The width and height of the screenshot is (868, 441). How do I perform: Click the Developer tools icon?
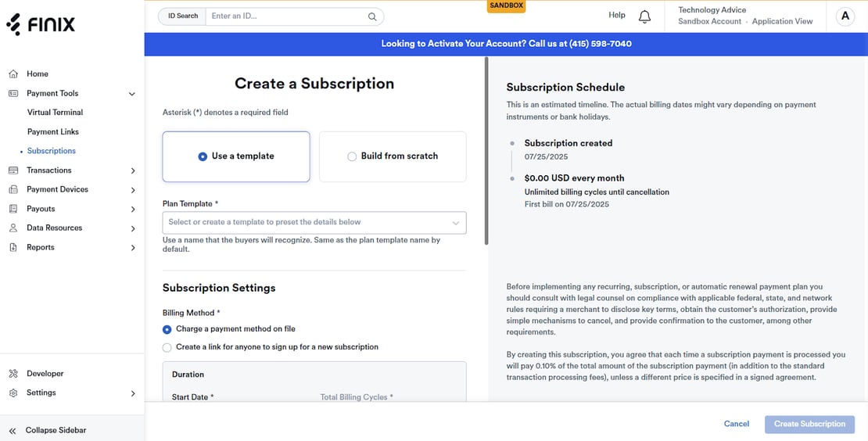pyautogui.click(x=13, y=374)
